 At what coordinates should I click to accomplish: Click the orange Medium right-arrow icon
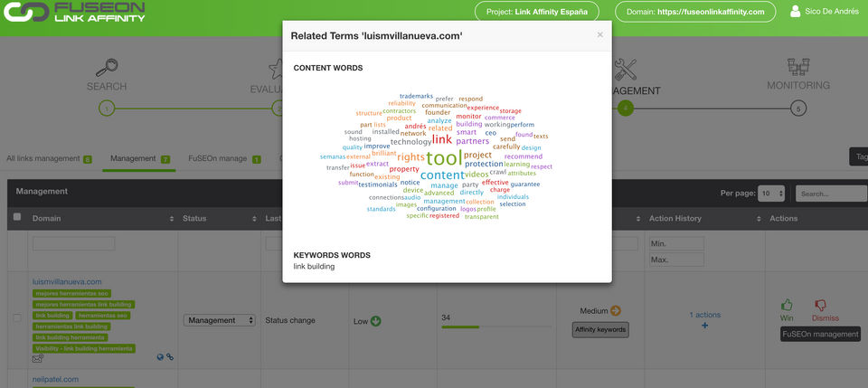coord(616,311)
